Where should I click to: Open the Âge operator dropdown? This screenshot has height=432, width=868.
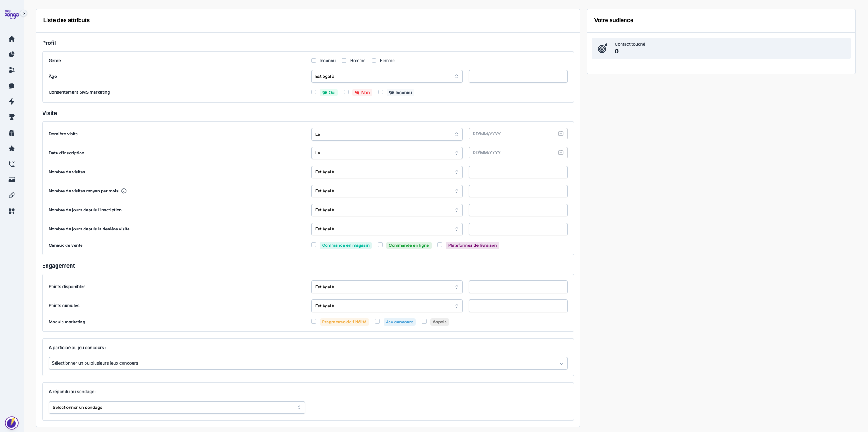point(386,77)
